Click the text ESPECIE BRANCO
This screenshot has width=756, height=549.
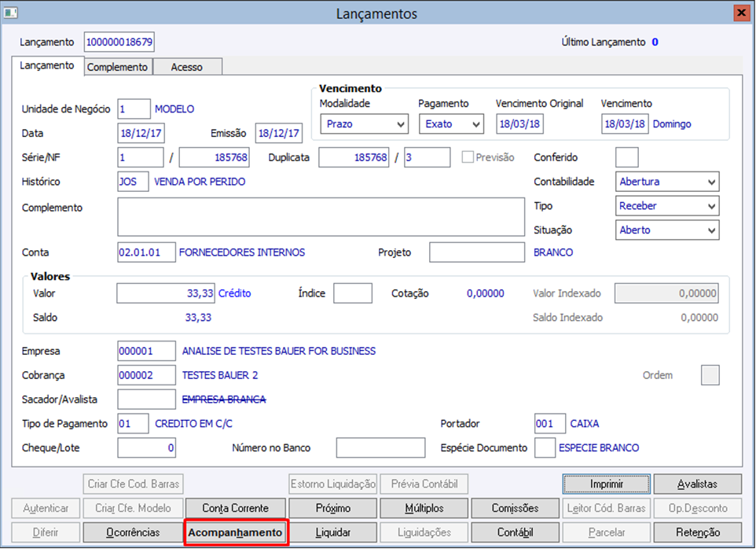tap(599, 448)
